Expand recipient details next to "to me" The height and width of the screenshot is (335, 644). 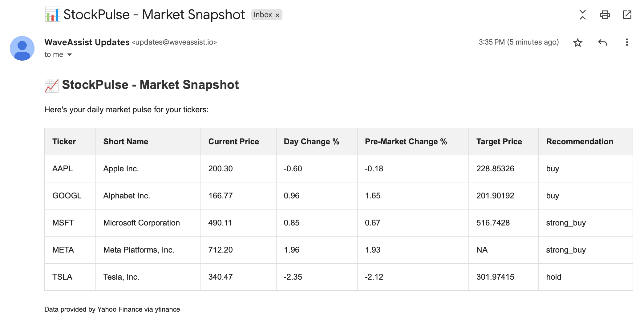70,55
